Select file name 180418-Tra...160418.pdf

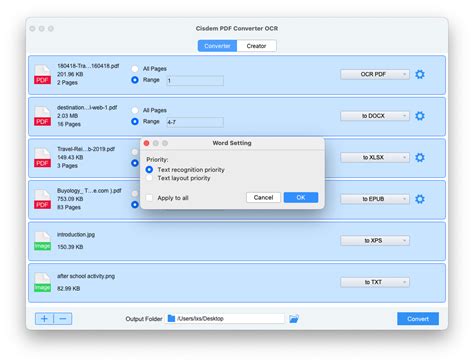(x=88, y=66)
